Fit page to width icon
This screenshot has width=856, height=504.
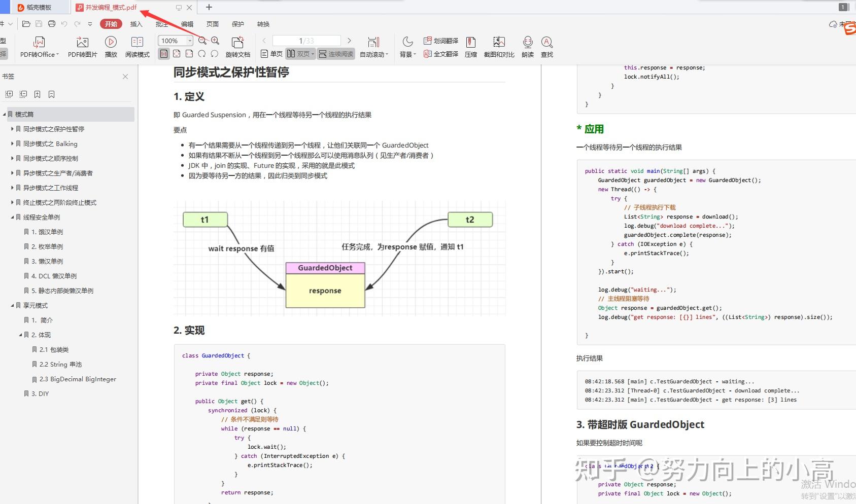[189, 54]
